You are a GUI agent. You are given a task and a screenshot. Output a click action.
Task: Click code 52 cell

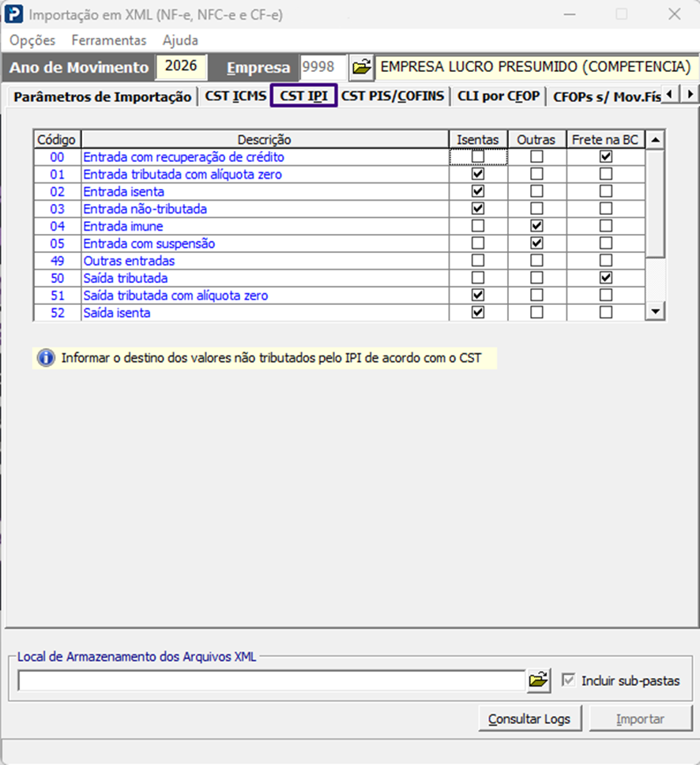(58, 313)
